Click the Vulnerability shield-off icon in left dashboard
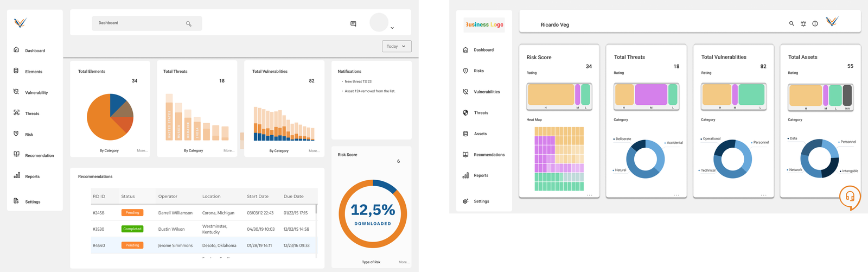 (16, 92)
